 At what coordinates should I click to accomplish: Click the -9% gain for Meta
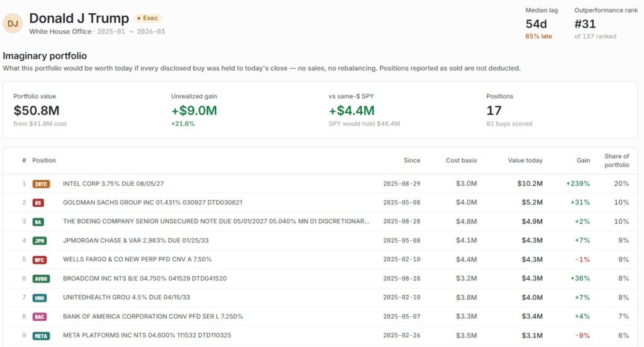pyautogui.click(x=582, y=336)
